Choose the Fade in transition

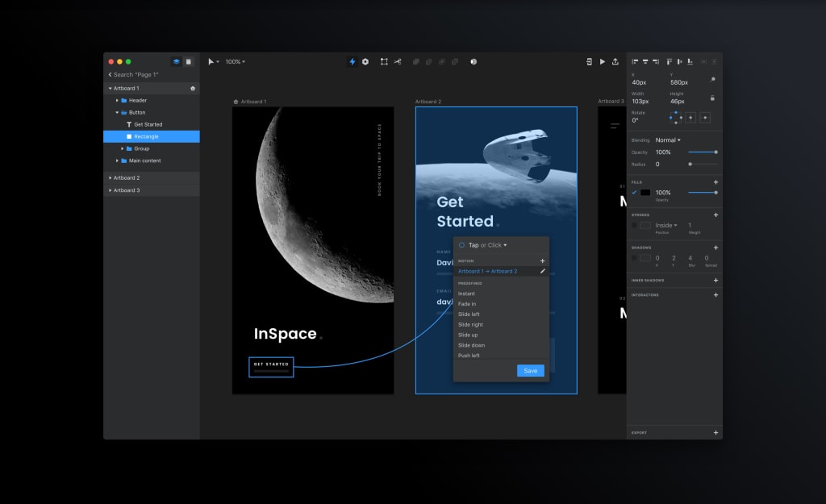coord(466,303)
